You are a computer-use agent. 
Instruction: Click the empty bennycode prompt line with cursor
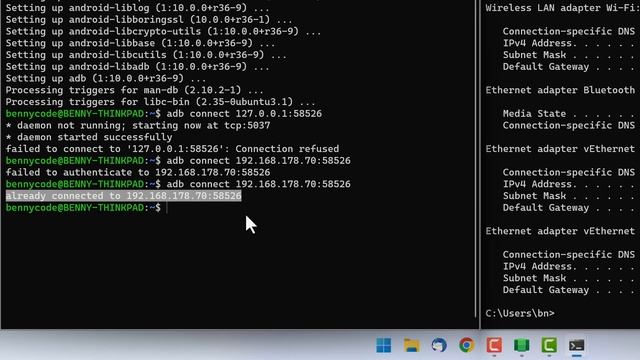87,208
